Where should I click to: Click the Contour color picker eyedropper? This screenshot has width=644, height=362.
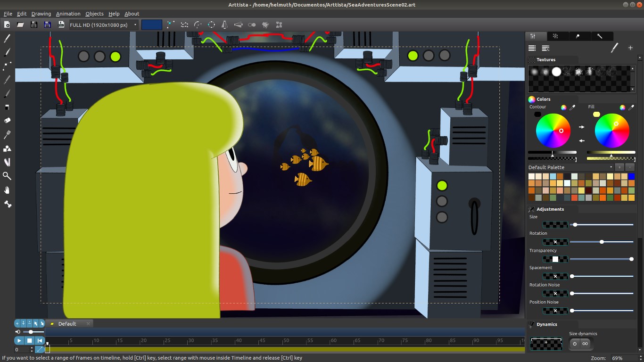click(x=572, y=107)
